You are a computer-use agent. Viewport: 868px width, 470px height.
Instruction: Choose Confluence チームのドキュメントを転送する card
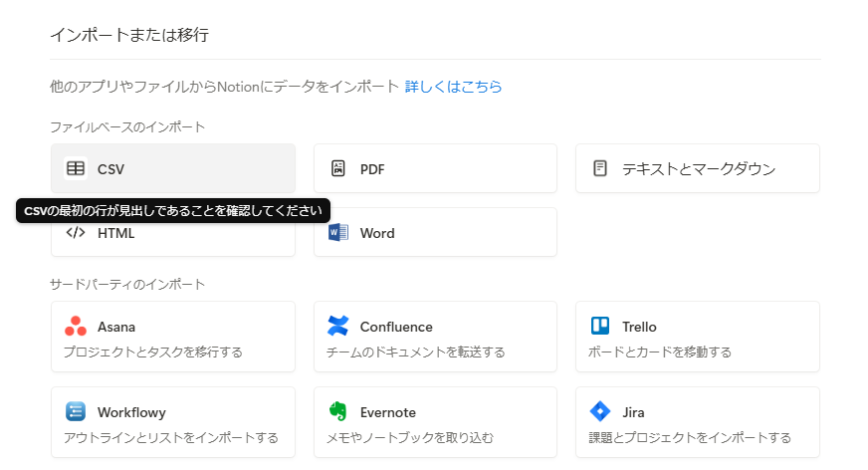(436, 337)
